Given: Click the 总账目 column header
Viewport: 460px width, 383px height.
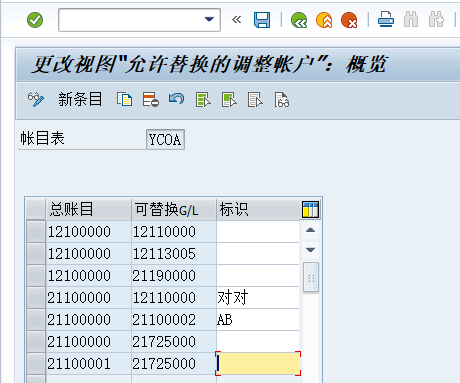Looking at the screenshot, I should 88,210.
